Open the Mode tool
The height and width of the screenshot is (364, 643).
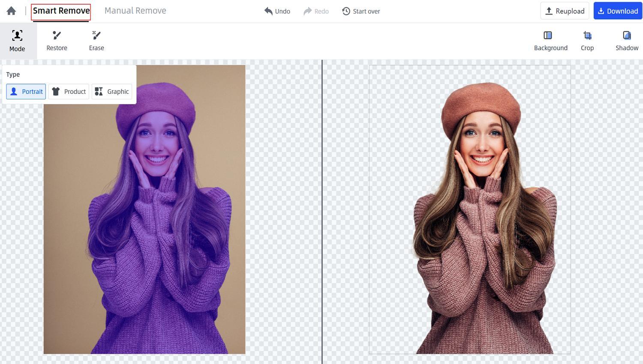click(x=17, y=41)
